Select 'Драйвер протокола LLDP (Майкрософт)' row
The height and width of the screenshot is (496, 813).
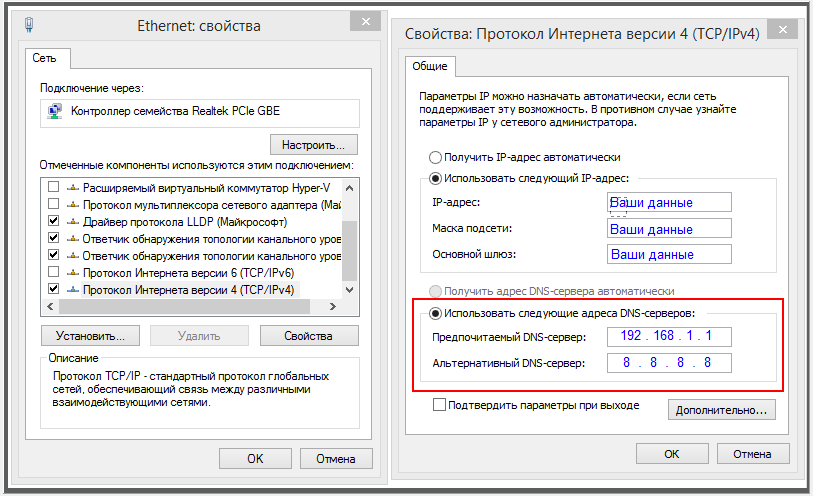(185, 222)
